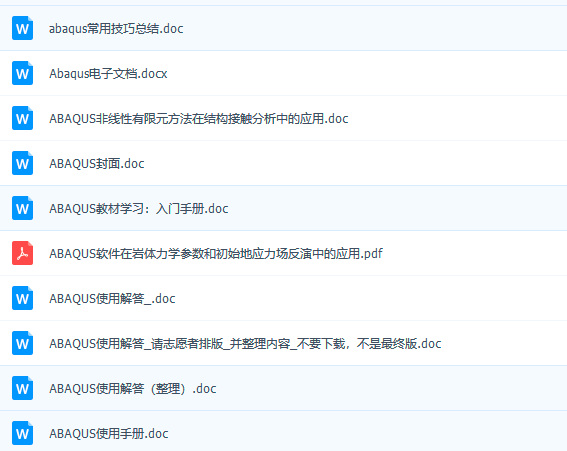Open ABAQUS非线性有限元方法在结构接触分析中的应用.doc
Viewport: 567px width, 451px height.
coord(199,118)
